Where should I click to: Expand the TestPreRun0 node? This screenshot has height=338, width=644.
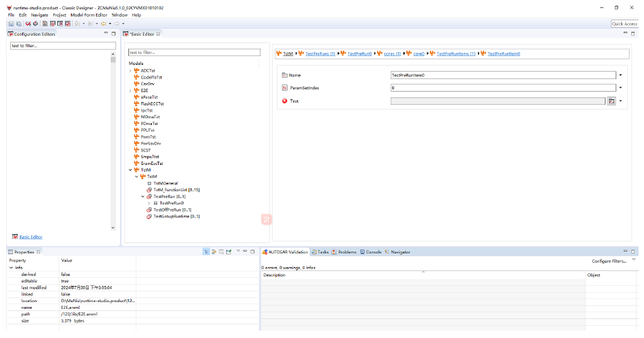point(149,203)
